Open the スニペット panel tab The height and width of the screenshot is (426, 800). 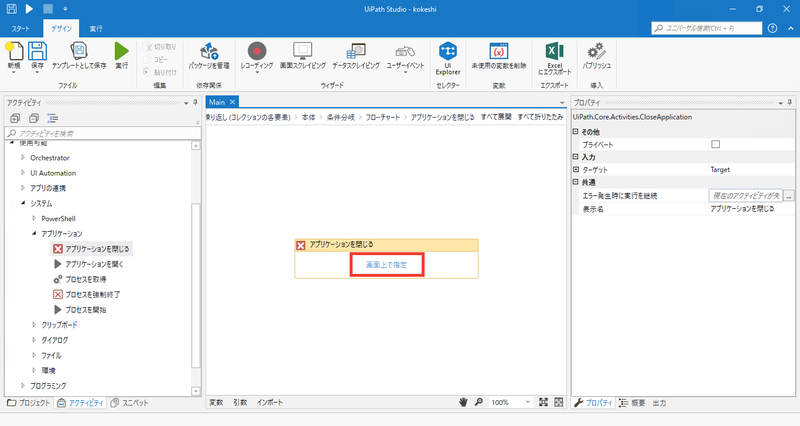130,403
